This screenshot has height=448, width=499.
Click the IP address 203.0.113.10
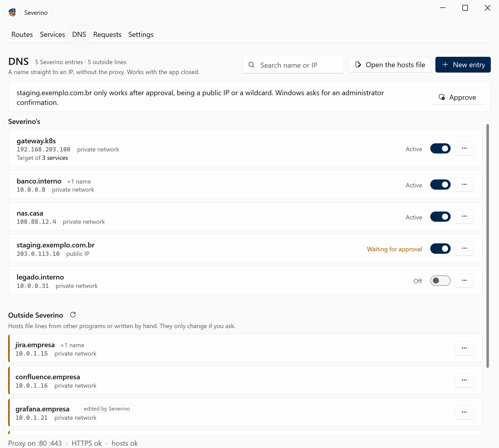pyautogui.click(x=38, y=254)
